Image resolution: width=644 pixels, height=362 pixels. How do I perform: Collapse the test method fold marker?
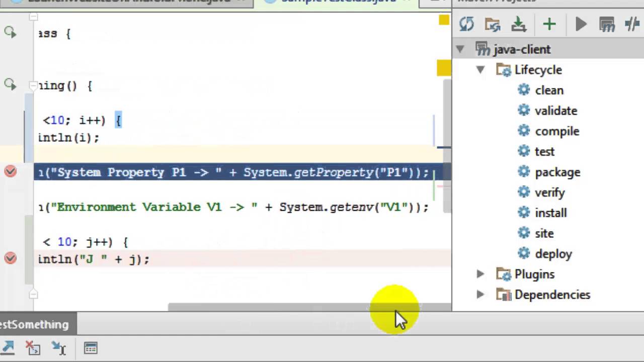(33, 85)
